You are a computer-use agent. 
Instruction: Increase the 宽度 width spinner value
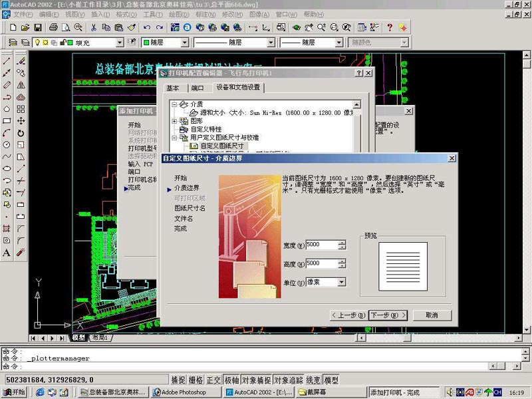342,242
